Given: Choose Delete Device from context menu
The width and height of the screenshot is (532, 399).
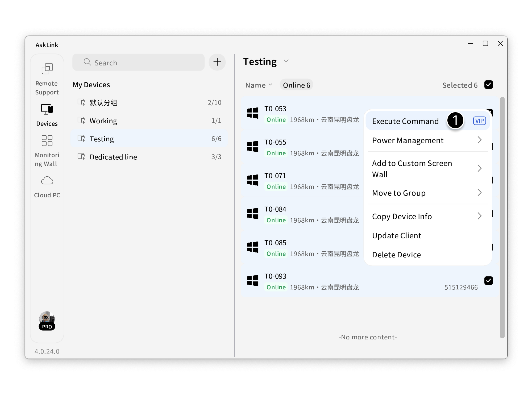Looking at the screenshot, I should [x=396, y=255].
